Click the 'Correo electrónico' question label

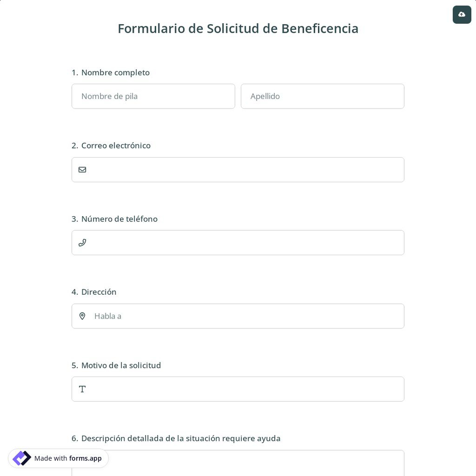pos(116,145)
